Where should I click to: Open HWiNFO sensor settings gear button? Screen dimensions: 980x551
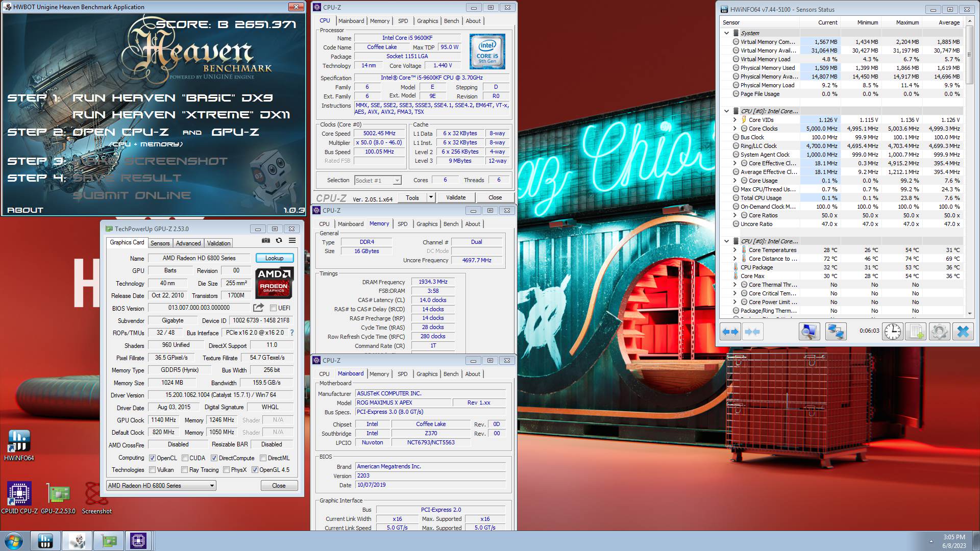pos(939,332)
